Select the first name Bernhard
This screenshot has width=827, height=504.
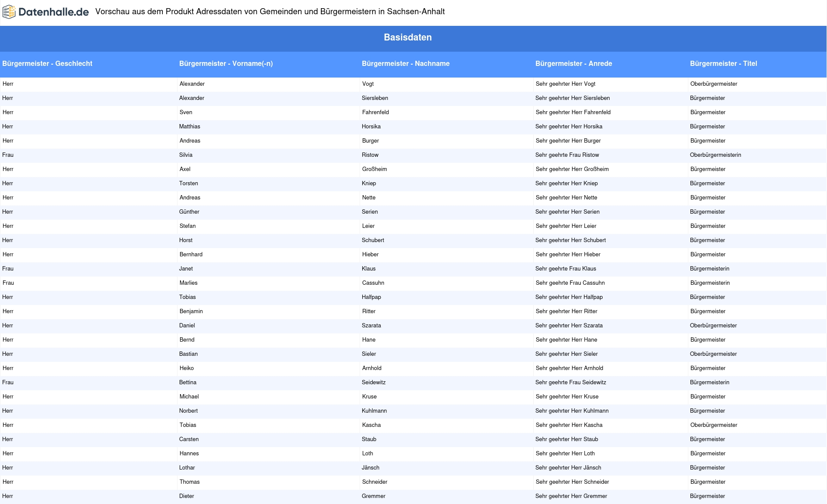coord(191,255)
